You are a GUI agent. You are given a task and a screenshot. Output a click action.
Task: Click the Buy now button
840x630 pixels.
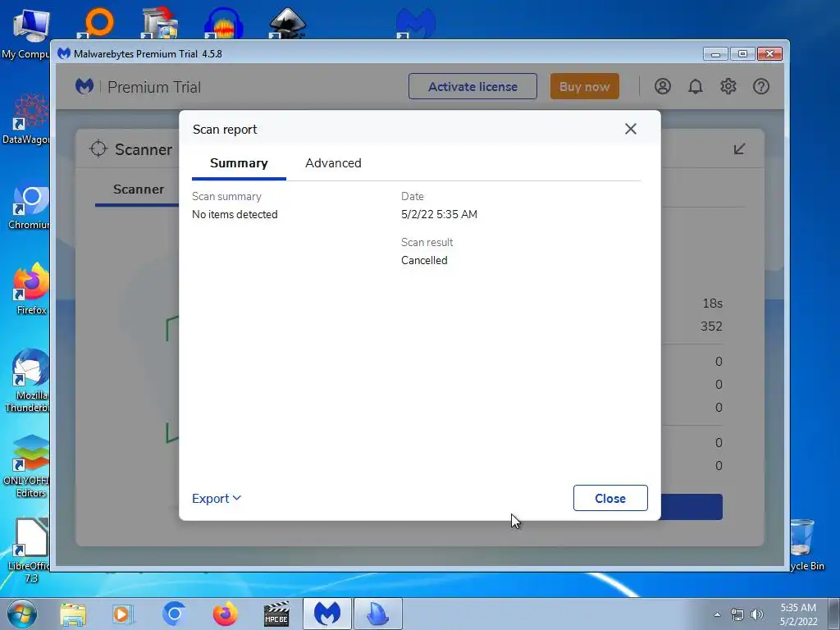(584, 86)
